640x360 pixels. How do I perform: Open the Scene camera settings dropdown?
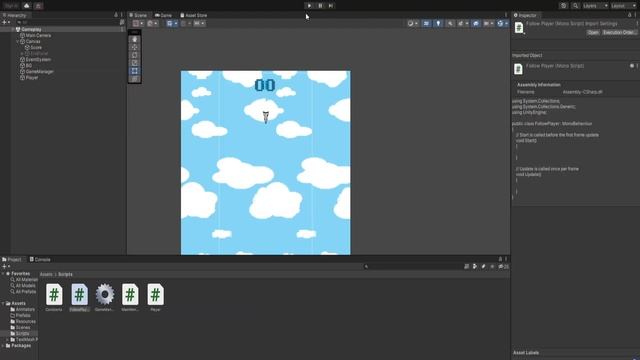[x=488, y=24]
